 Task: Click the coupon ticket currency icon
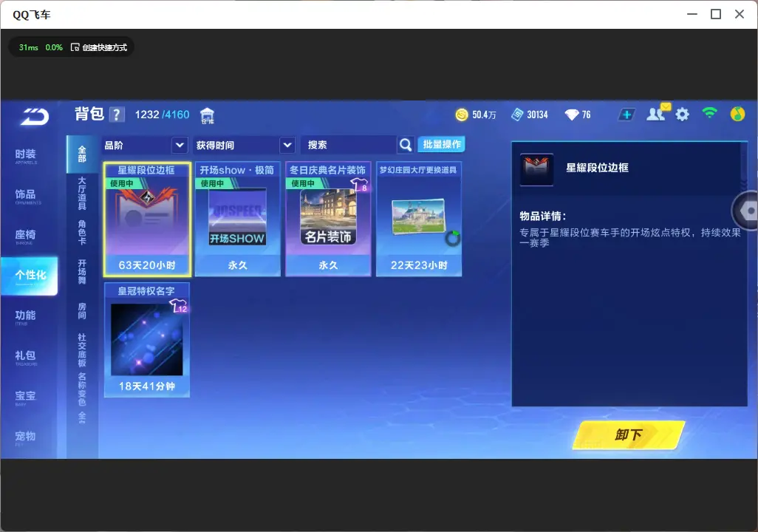point(516,115)
